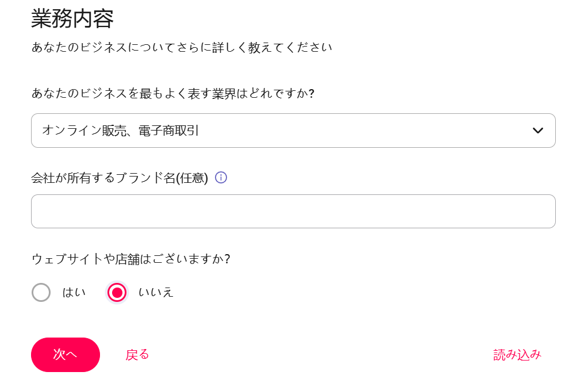588x387 pixels.
Task: Click the info icon beside ブランド名(任意)
Action: [x=221, y=177]
